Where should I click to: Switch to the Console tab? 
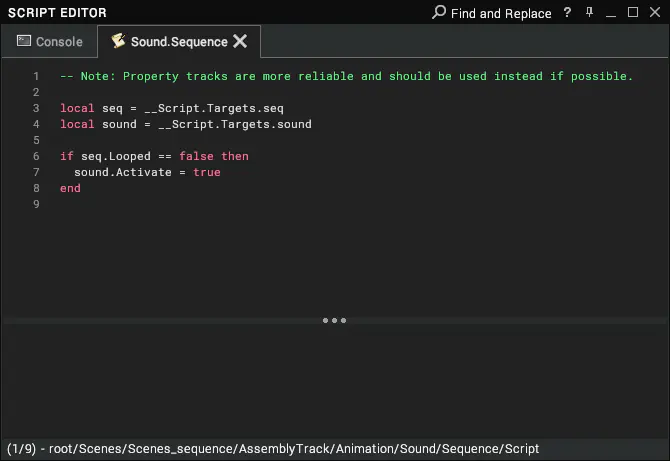pos(50,41)
